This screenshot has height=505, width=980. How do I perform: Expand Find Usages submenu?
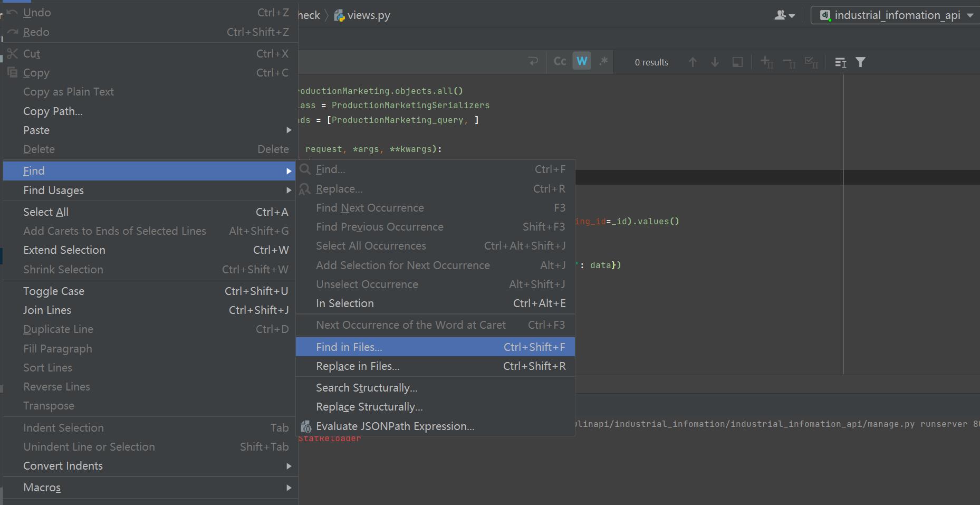point(149,190)
